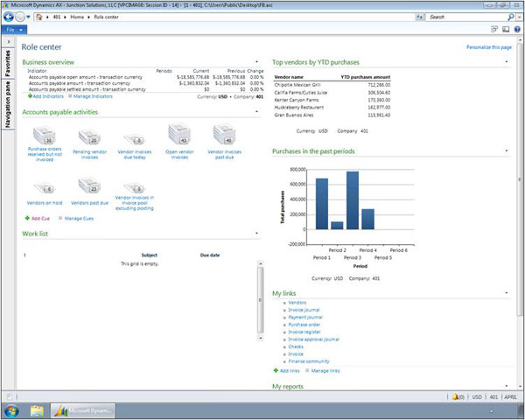Image resolution: width=525 pixels, height=420 pixels.
Task: Click the home icon in address bar
Action: (38, 17)
